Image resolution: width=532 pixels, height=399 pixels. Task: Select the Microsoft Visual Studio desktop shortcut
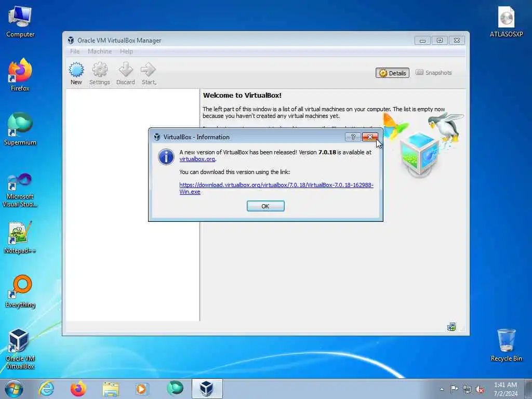coord(20,190)
